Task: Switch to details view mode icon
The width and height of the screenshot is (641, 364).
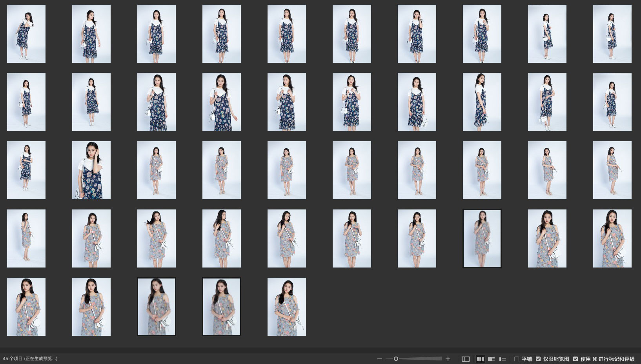Action: [491, 359]
